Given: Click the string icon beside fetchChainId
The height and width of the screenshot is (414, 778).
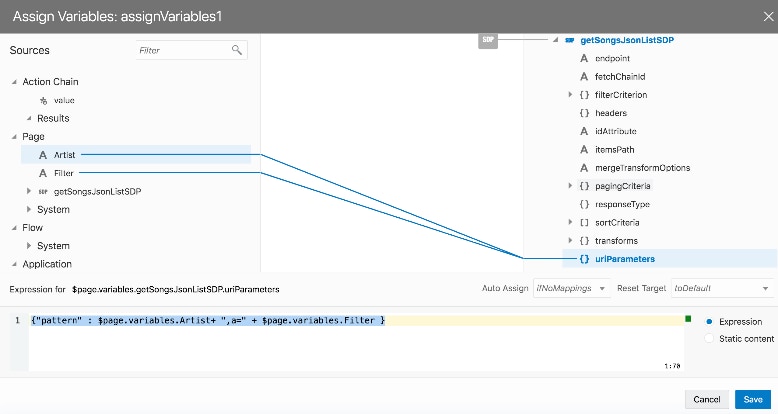Looking at the screenshot, I should pyautogui.click(x=584, y=77).
